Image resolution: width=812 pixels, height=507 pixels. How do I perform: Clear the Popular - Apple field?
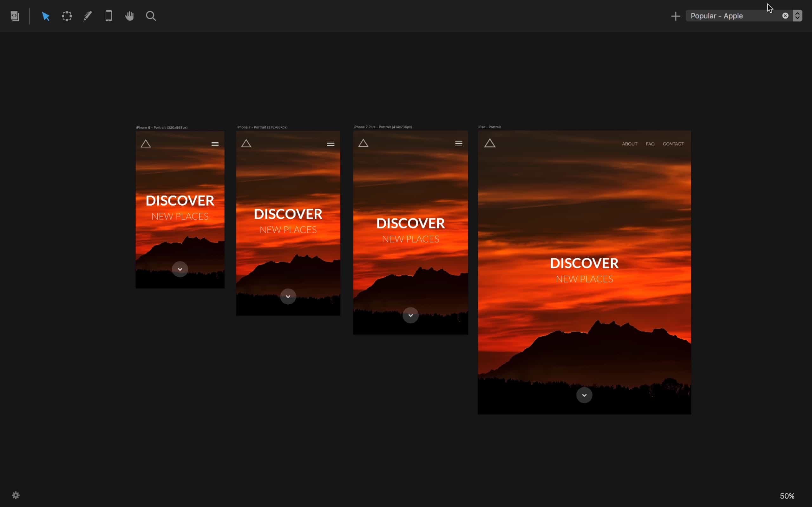[785, 16]
